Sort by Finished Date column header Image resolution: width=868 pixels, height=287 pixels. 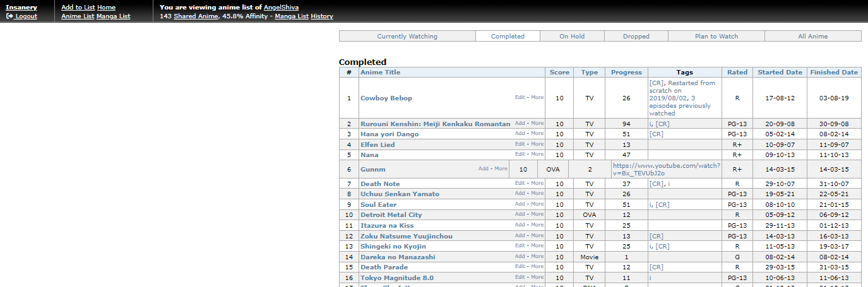pyautogui.click(x=833, y=73)
